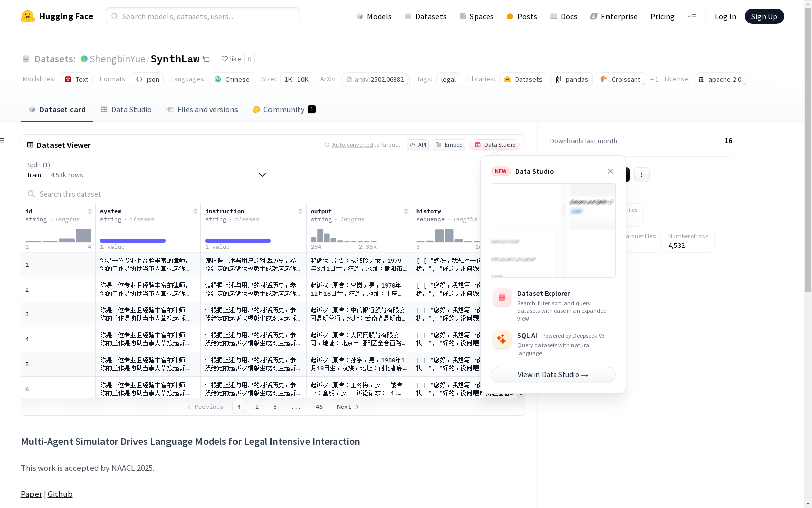Screen dimensions: 812x508
Task: Click the SQL AI sparkle icon
Action: (x=502, y=340)
